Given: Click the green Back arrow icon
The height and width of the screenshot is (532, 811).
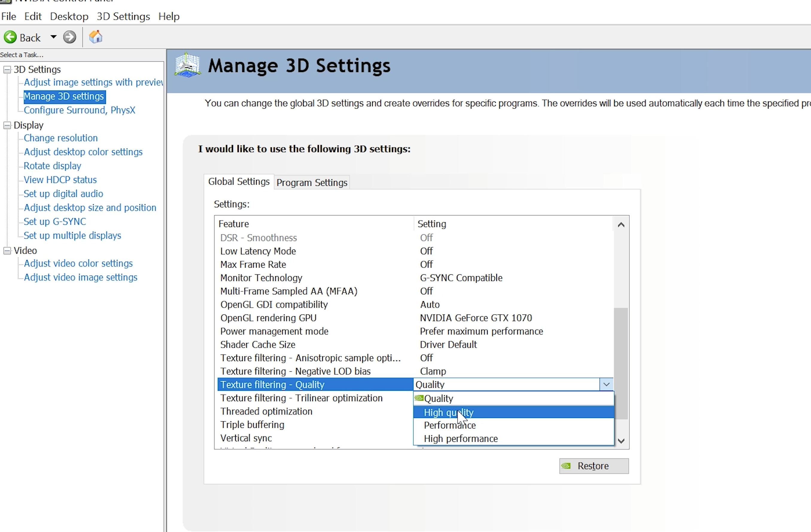Looking at the screenshot, I should (10, 37).
